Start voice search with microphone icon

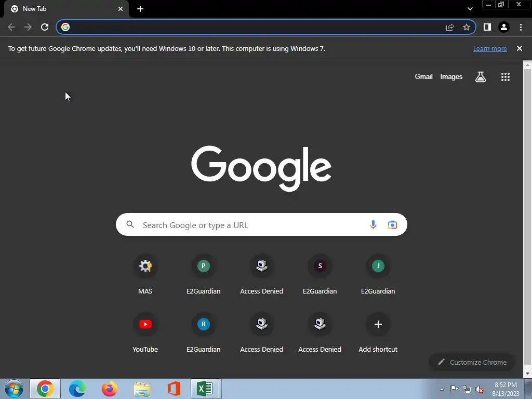coord(373,224)
